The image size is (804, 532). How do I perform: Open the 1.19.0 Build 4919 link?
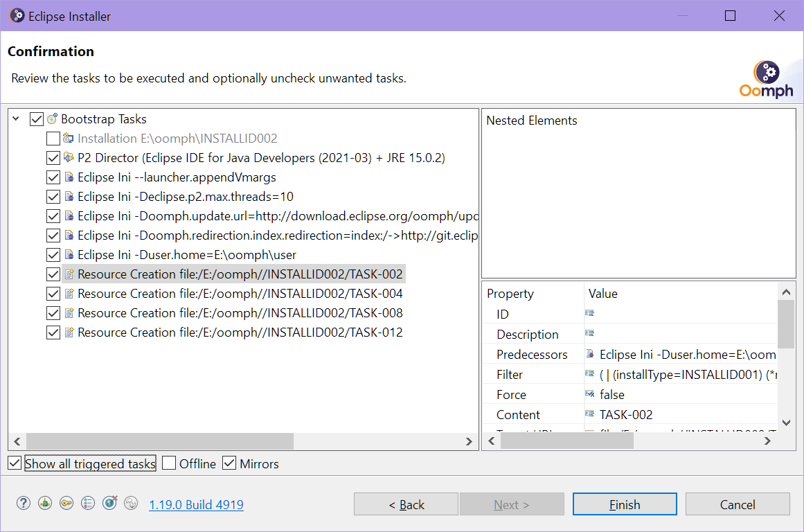197,505
